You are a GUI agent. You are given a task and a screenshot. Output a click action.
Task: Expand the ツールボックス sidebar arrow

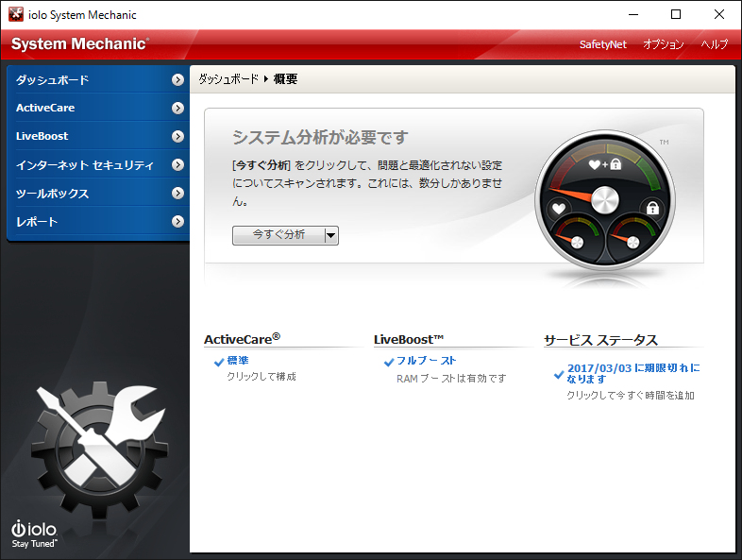pos(177,194)
